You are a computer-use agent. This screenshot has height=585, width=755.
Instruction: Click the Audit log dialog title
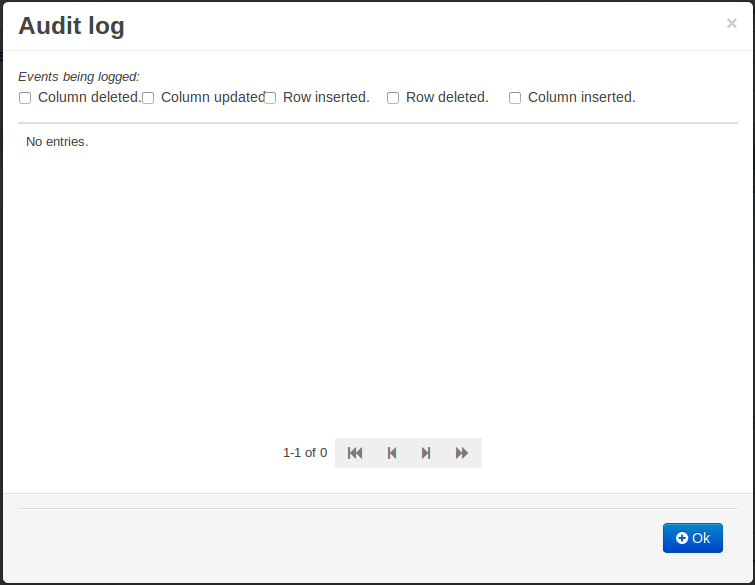(72, 26)
